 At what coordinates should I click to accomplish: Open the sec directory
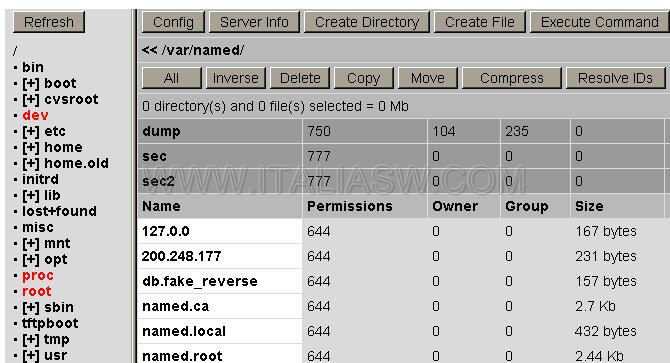pyautogui.click(x=154, y=156)
